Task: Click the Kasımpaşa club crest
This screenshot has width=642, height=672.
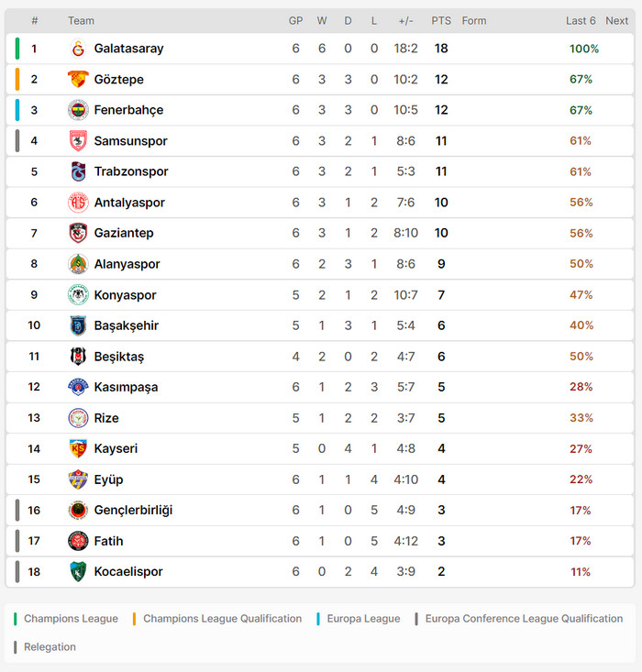Action: click(x=78, y=387)
